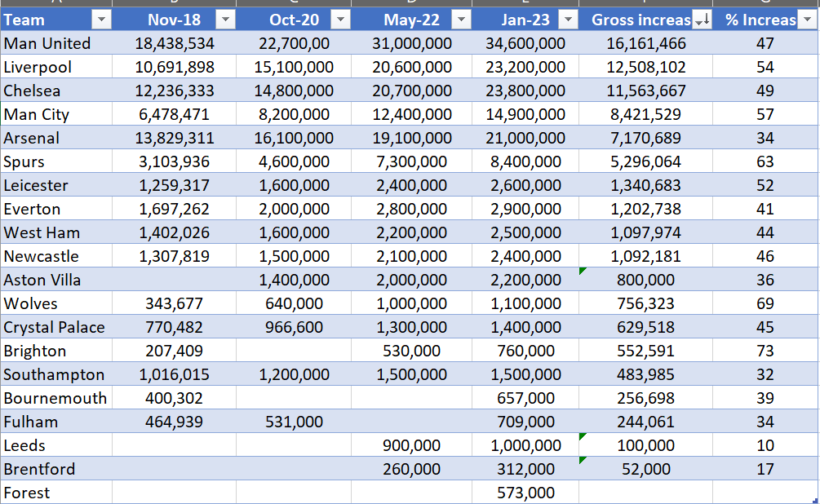Click Leeds' May-22 value 900,000

(x=411, y=445)
